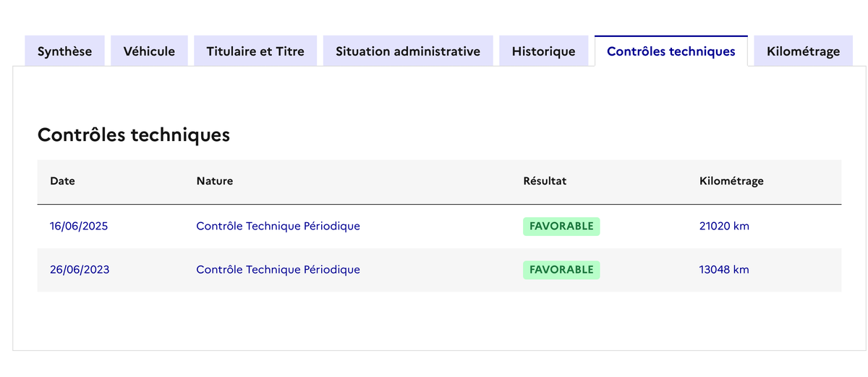
Task: Select the Contrôles techniques tab
Action: [x=671, y=51]
